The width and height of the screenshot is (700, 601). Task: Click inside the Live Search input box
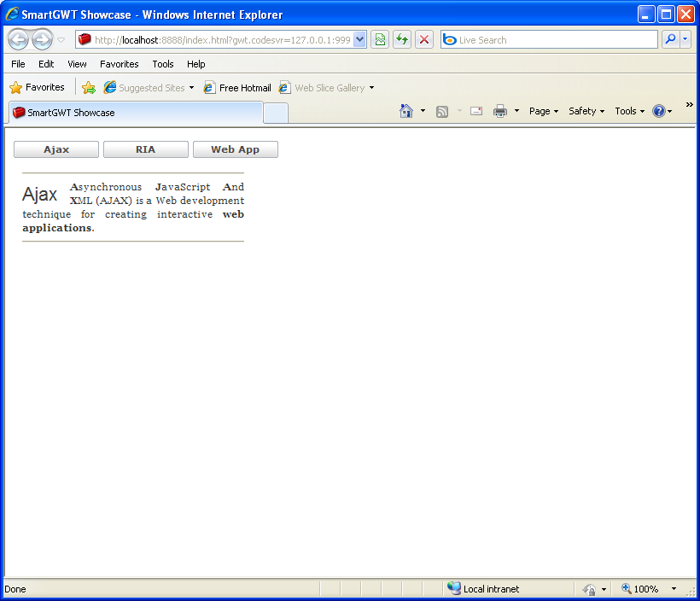coord(555,39)
